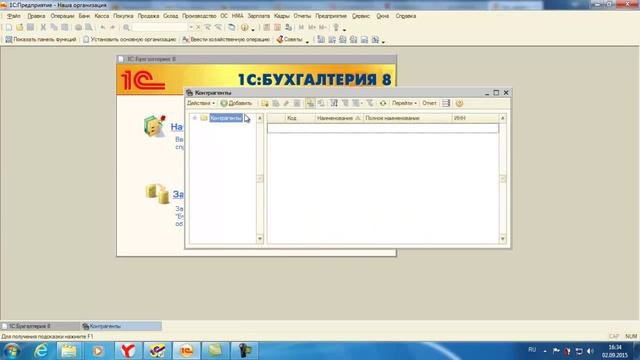Click the ИНН column header

click(475, 118)
